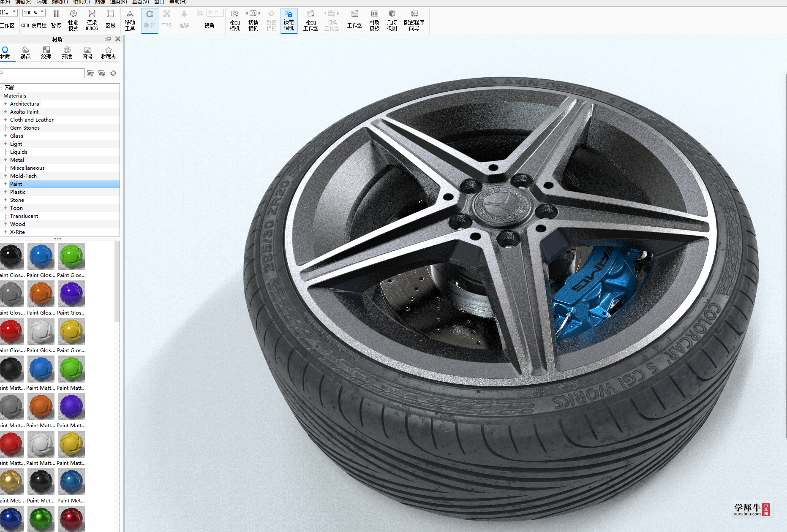Switch to the Backgrounds (背景) library tab

pyautogui.click(x=87, y=53)
